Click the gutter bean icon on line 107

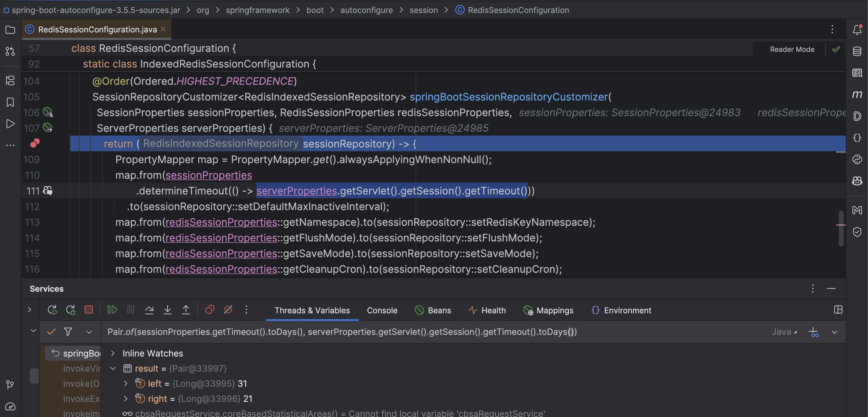pos(48,128)
